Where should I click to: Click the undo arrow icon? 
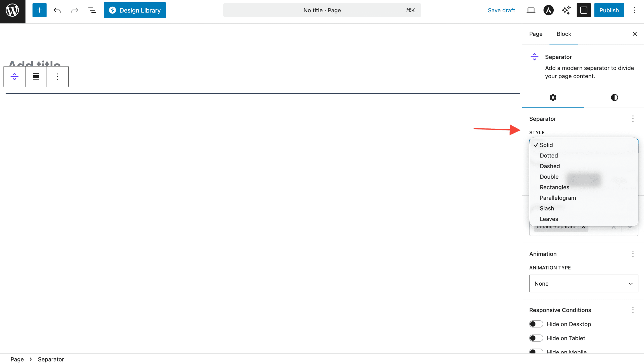[57, 10]
